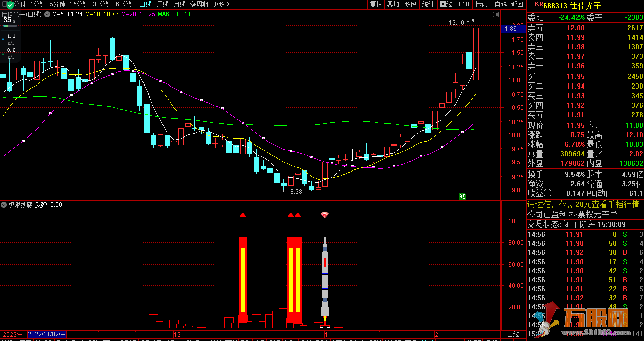
Task: Add stock with +自选 button
Action: (498, 4)
